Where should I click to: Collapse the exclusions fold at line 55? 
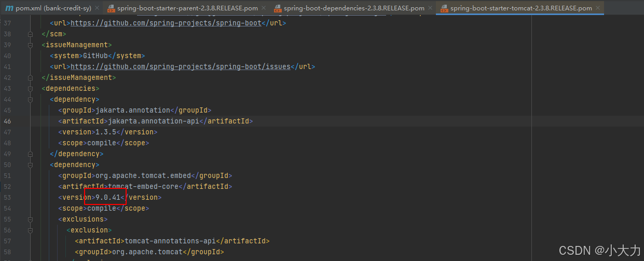pyautogui.click(x=31, y=219)
